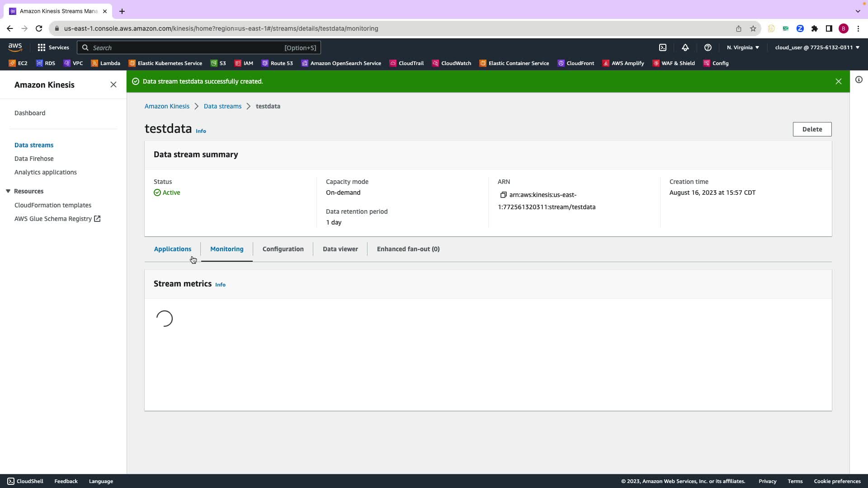Switch to the Configuration tab
Image resolution: width=868 pixels, height=488 pixels.
pos(283,249)
